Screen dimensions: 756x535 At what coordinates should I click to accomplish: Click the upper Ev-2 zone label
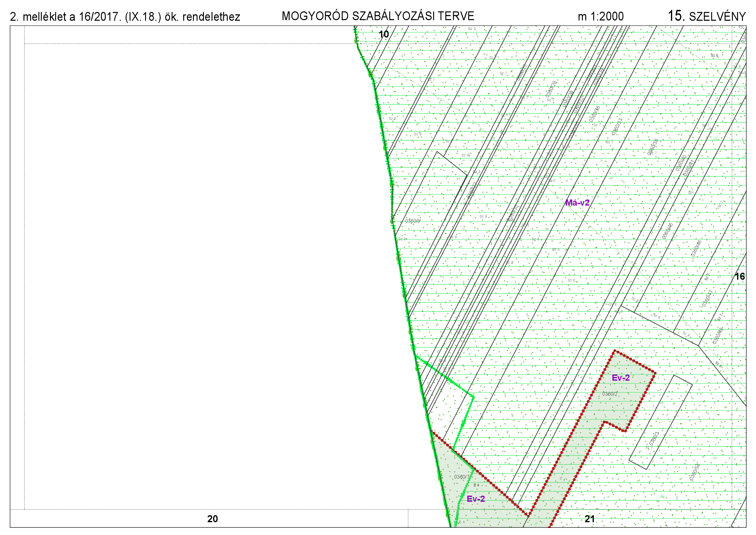pos(620,378)
